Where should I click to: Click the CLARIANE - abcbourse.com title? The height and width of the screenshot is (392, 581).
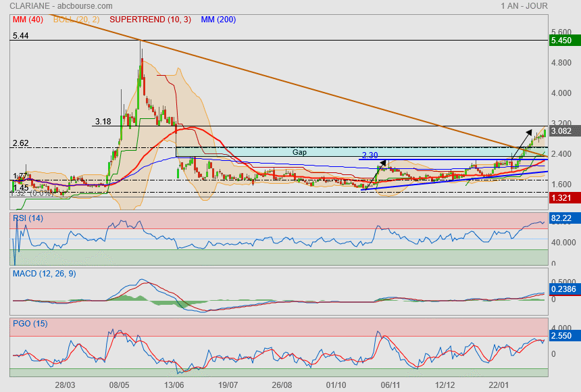pos(61,6)
